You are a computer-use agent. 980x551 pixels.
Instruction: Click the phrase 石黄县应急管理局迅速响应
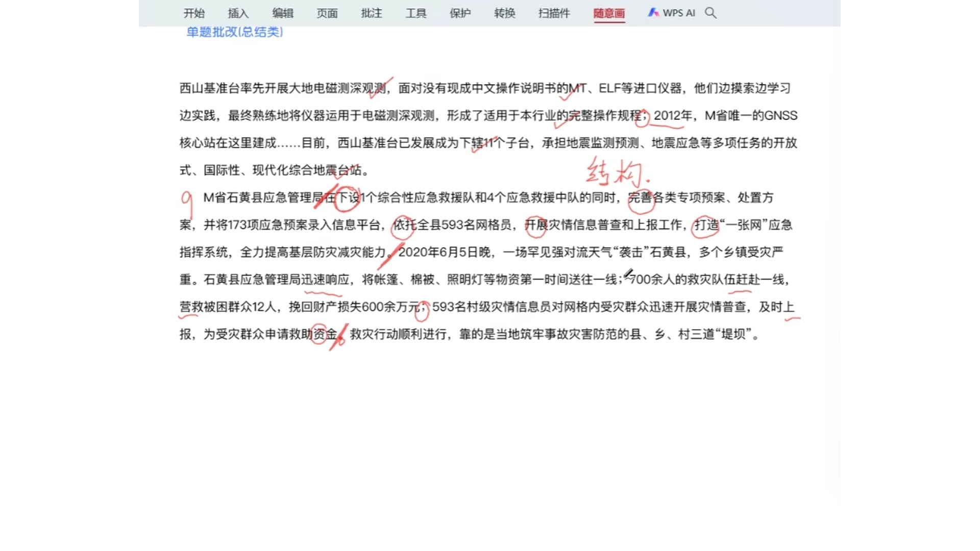click(x=277, y=280)
